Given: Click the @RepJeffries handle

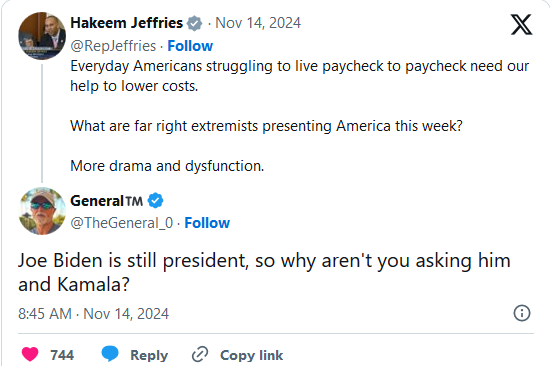Looking at the screenshot, I should 113,46.
